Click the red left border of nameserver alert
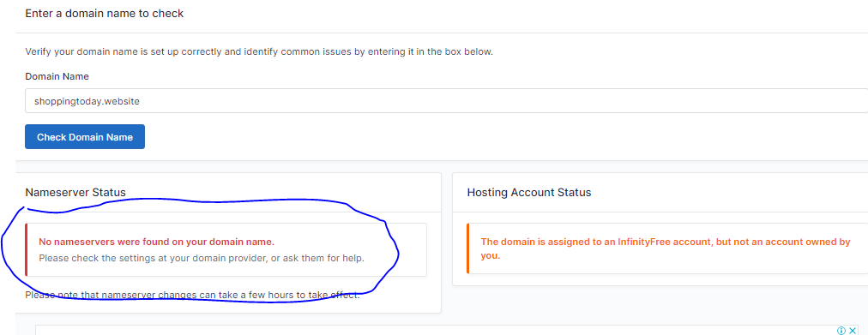Viewport: 868px width, 335px height. coord(26,250)
